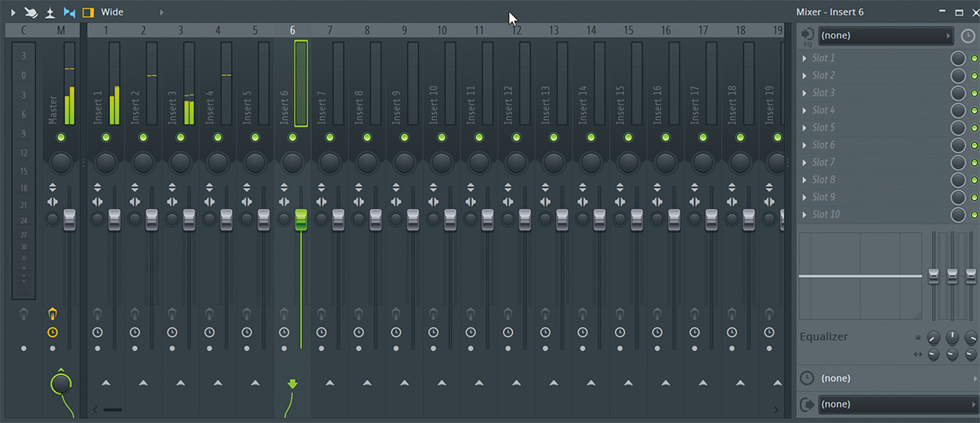
Task: Click the Insert 8 pan knob
Action: [x=367, y=162]
